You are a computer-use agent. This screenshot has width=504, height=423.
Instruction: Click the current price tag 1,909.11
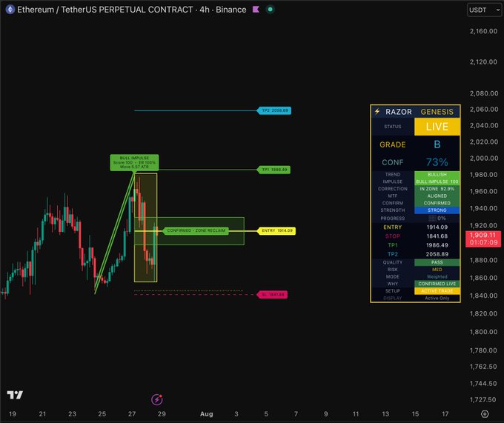(483, 239)
